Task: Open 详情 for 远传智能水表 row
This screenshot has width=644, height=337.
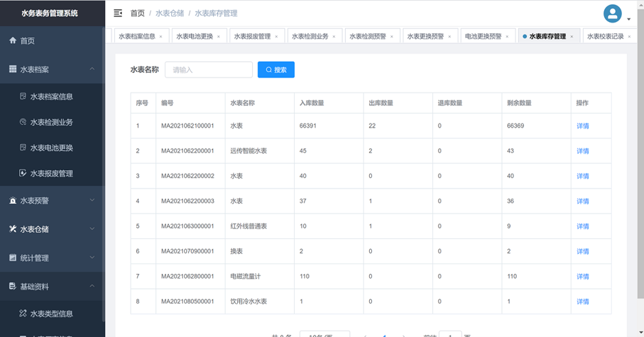Action: (x=582, y=151)
